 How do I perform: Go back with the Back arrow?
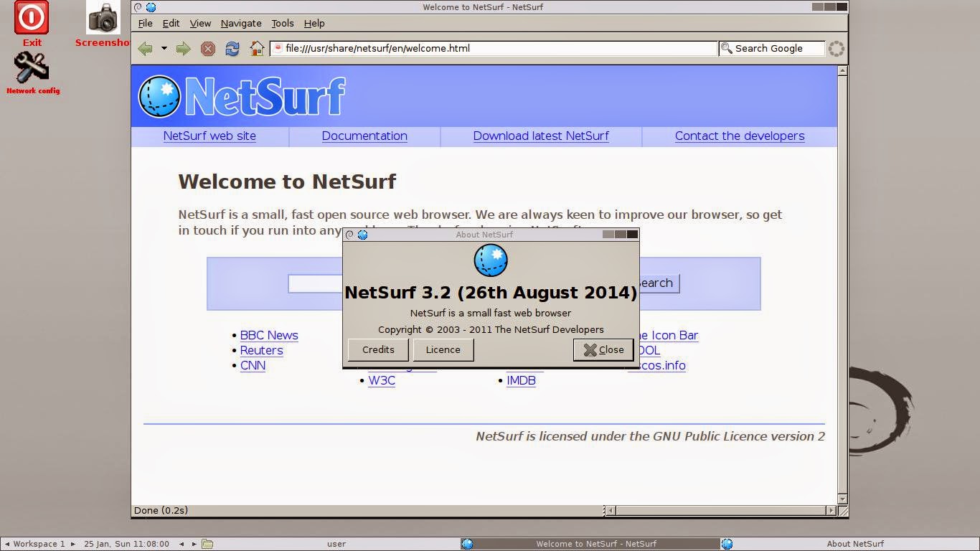tap(146, 49)
